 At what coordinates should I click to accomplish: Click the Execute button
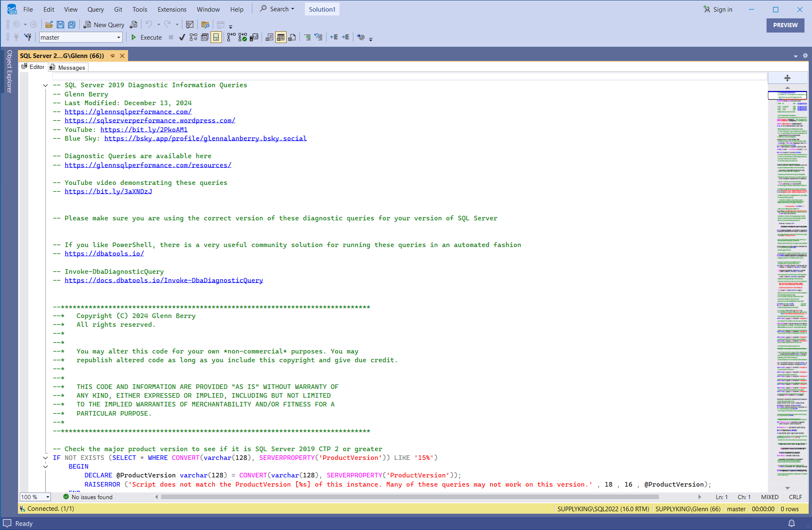click(x=146, y=38)
